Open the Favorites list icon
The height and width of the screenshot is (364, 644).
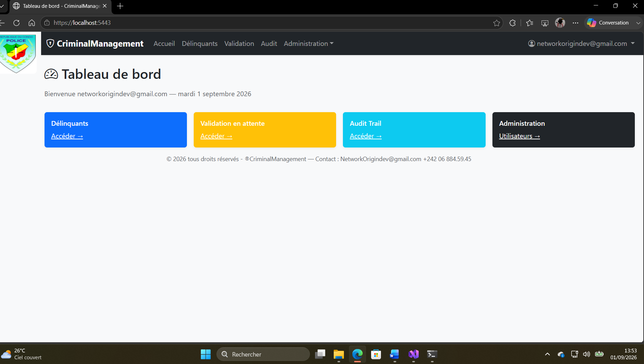[529, 23]
